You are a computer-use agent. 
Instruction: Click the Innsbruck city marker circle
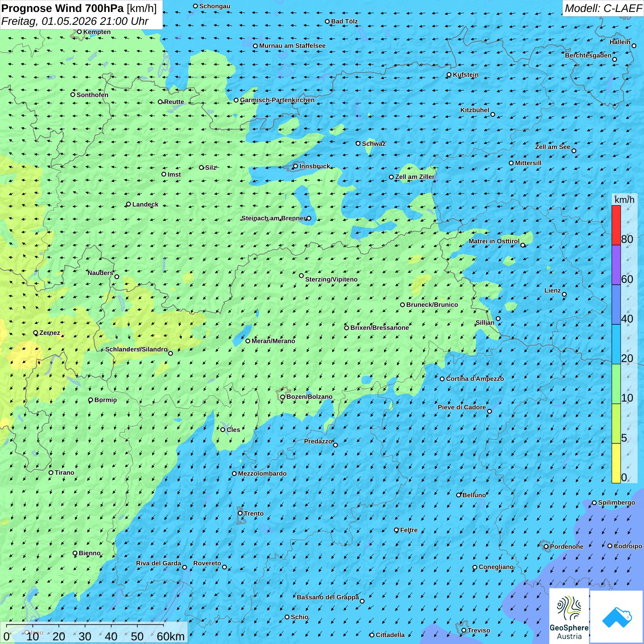296,167
